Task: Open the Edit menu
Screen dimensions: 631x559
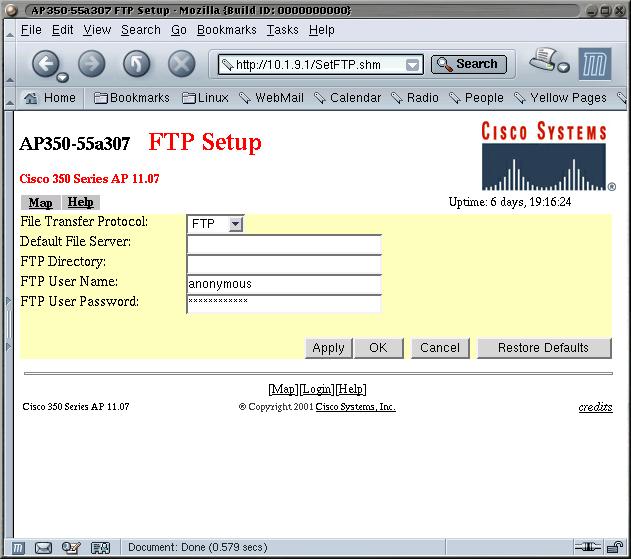Action: coord(62,30)
